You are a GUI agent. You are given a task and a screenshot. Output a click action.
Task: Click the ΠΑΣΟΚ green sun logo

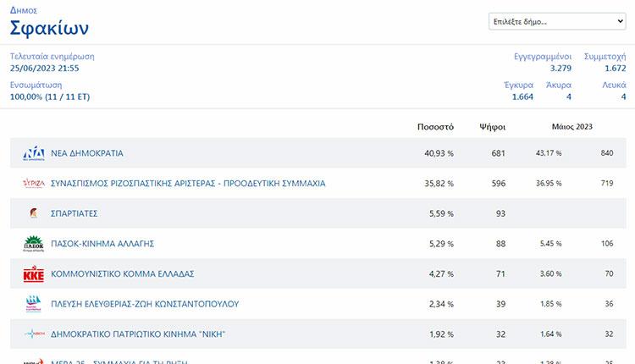click(33, 244)
